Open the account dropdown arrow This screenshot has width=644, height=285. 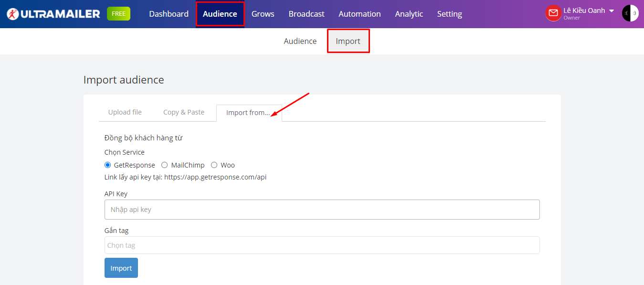point(612,11)
